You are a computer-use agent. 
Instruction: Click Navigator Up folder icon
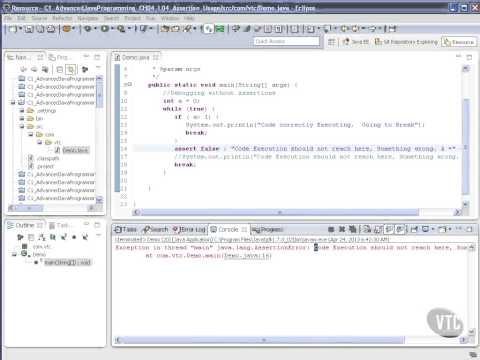click(45, 69)
